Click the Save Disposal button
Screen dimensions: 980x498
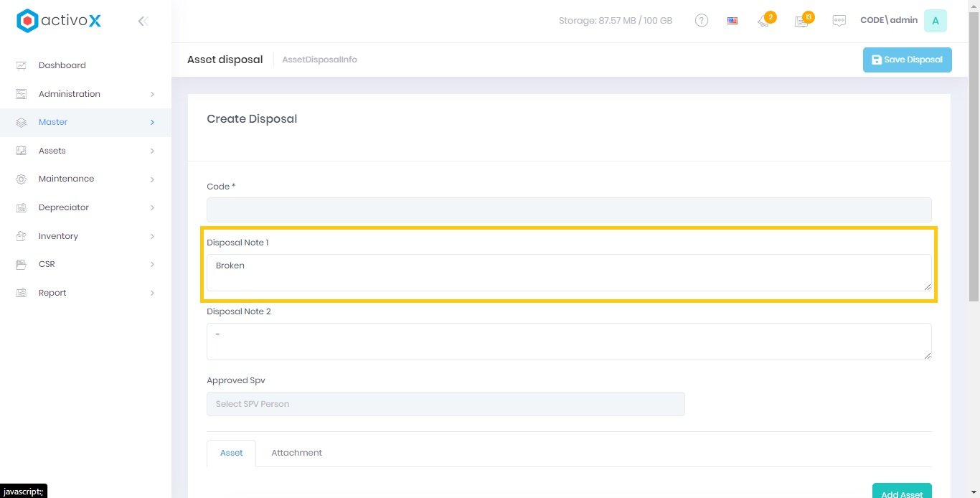(907, 60)
